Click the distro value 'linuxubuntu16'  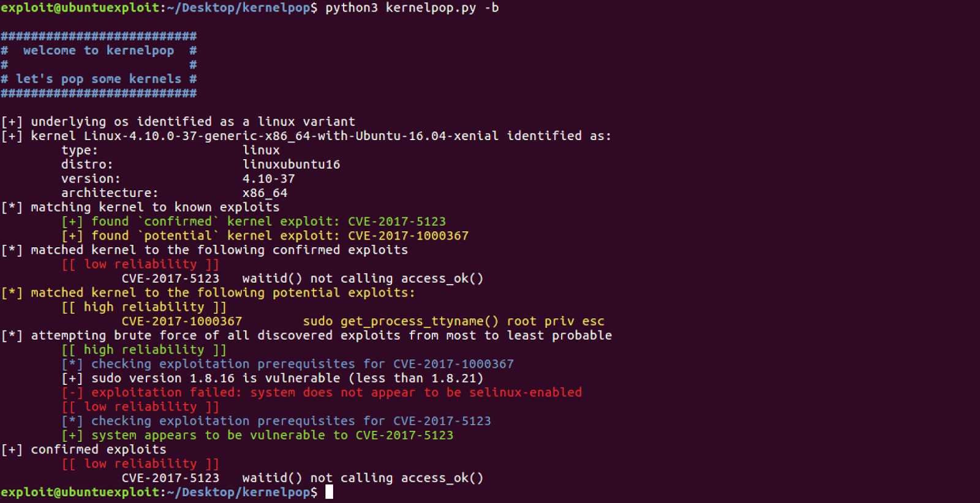(x=291, y=165)
